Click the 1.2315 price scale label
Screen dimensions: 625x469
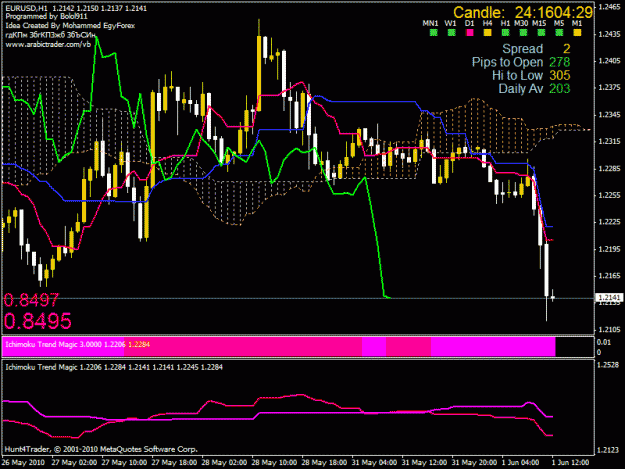tap(609, 141)
